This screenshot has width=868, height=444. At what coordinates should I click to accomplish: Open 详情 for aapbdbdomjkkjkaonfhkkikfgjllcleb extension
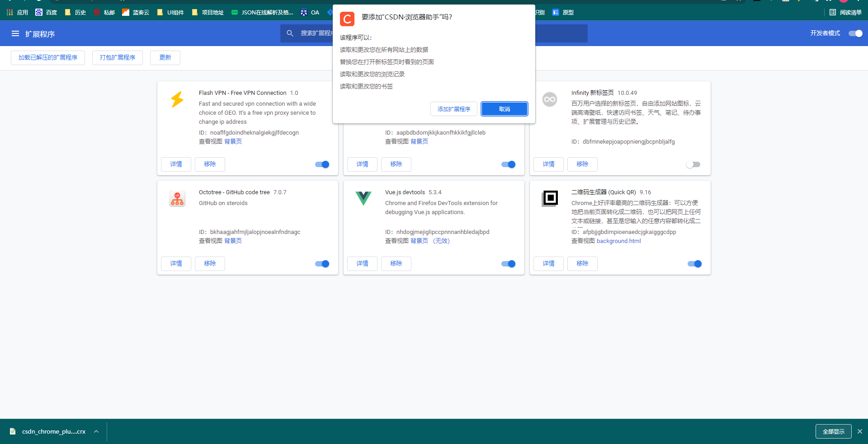coord(362,164)
